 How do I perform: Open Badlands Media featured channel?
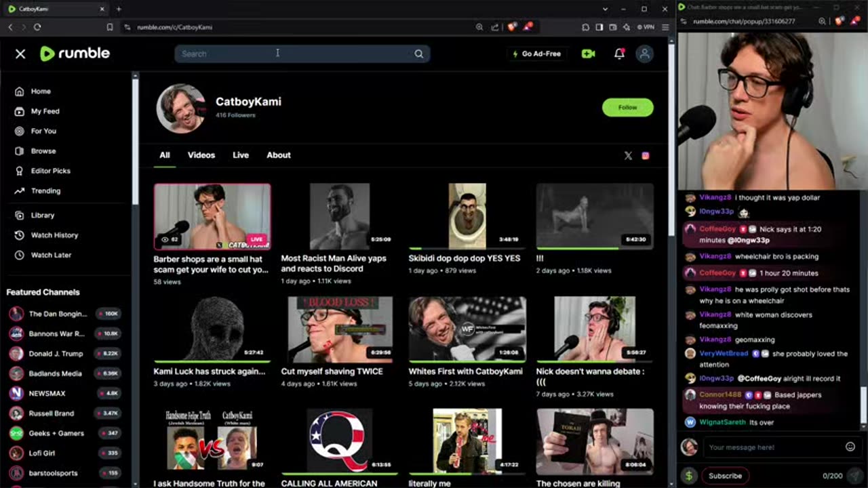(66, 373)
